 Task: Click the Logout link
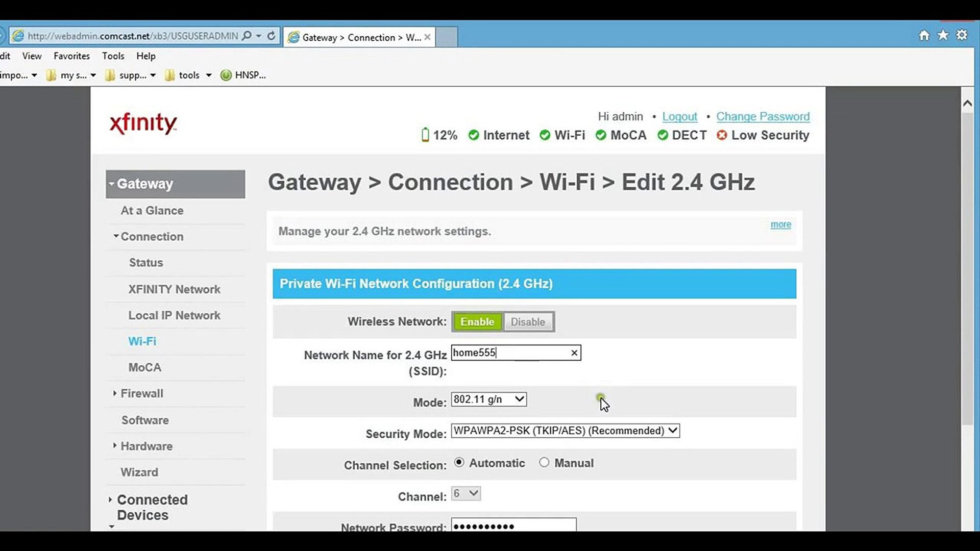click(x=680, y=117)
